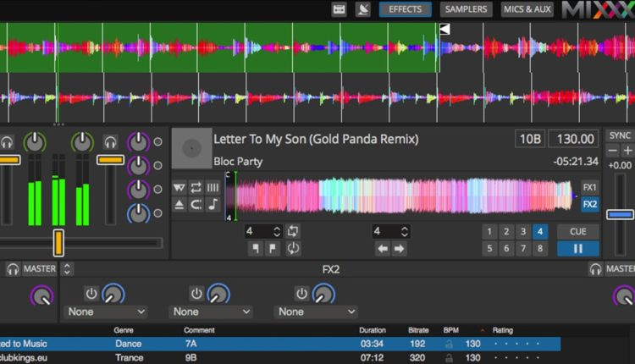This screenshot has width=635, height=364.
Task: Click the satellite broadcast icon in top bar
Action: (363, 10)
